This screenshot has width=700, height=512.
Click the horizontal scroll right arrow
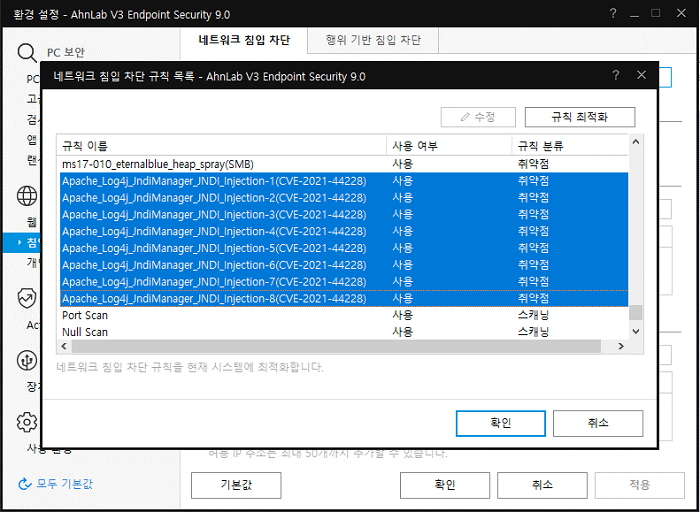[x=621, y=346]
